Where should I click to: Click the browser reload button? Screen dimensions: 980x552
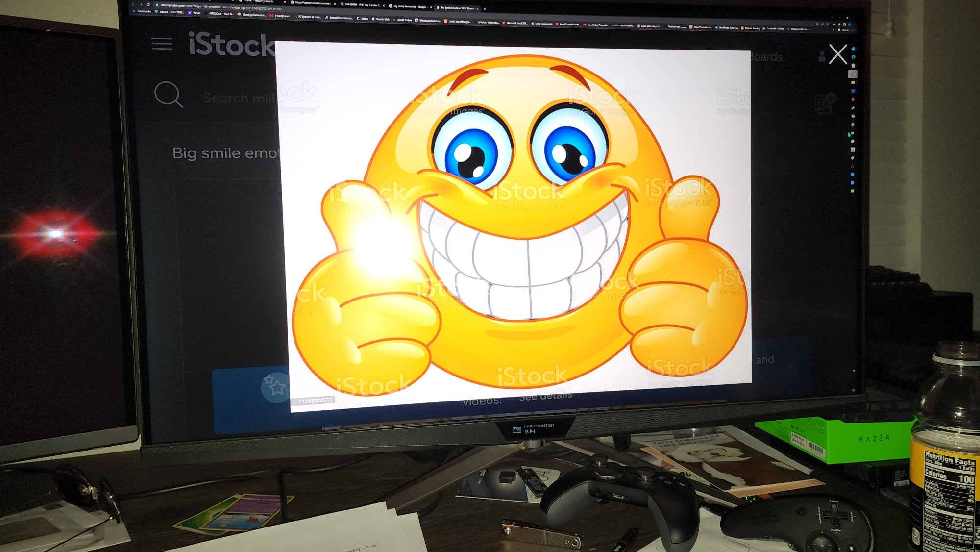pos(148,4)
